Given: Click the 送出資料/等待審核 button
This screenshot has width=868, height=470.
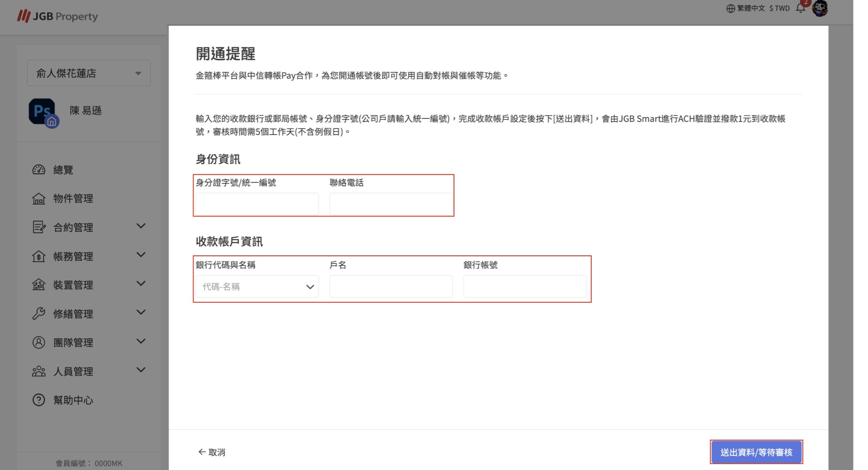Looking at the screenshot, I should tap(756, 452).
